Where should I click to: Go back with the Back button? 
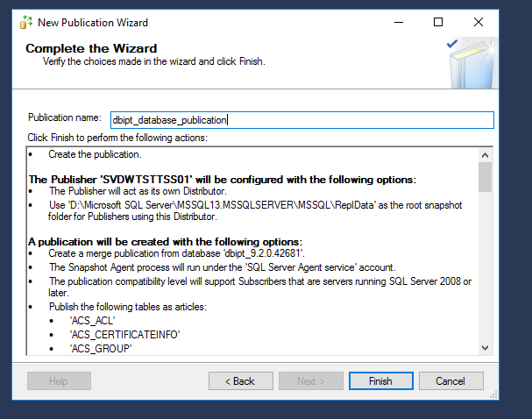point(240,381)
